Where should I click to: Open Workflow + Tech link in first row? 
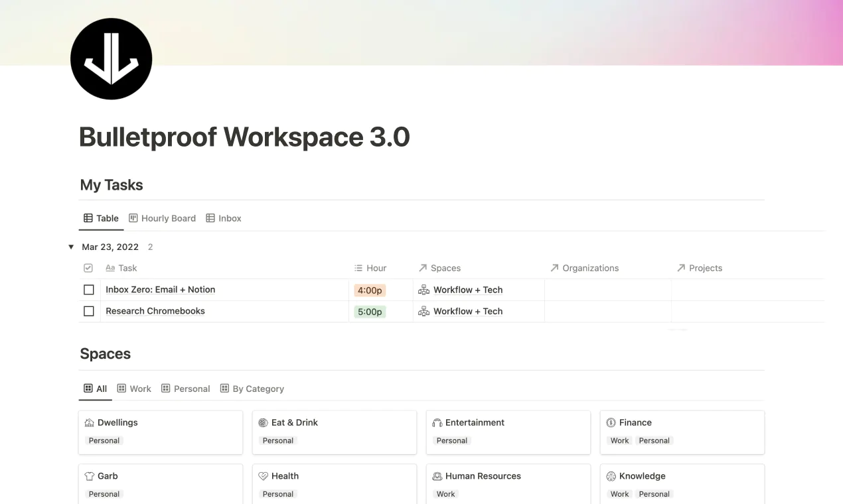[468, 290]
